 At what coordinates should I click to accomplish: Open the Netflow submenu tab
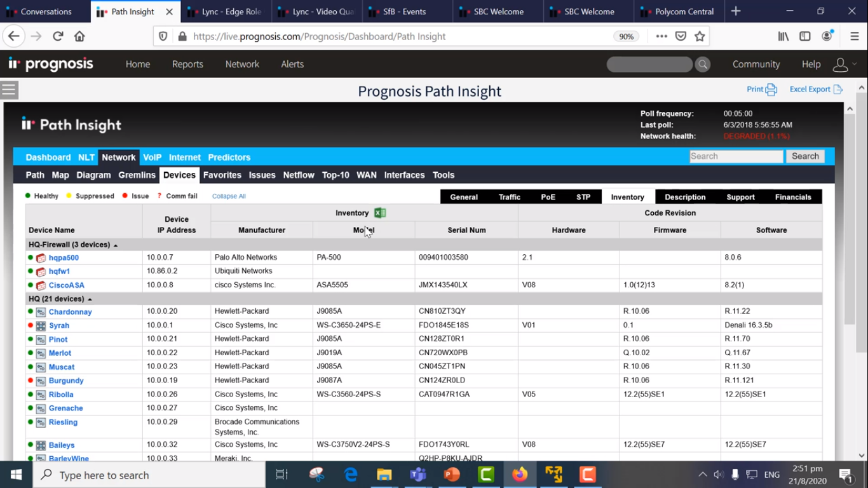(x=299, y=175)
